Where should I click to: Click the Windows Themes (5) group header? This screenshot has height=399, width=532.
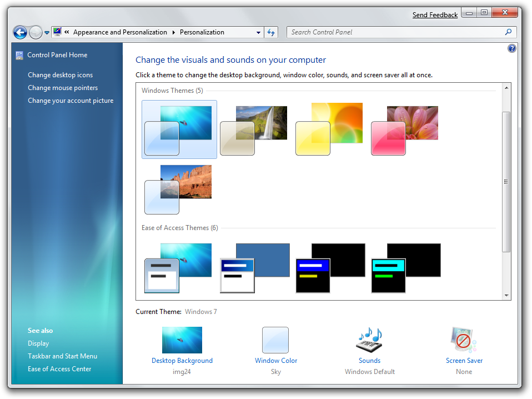click(x=172, y=91)
